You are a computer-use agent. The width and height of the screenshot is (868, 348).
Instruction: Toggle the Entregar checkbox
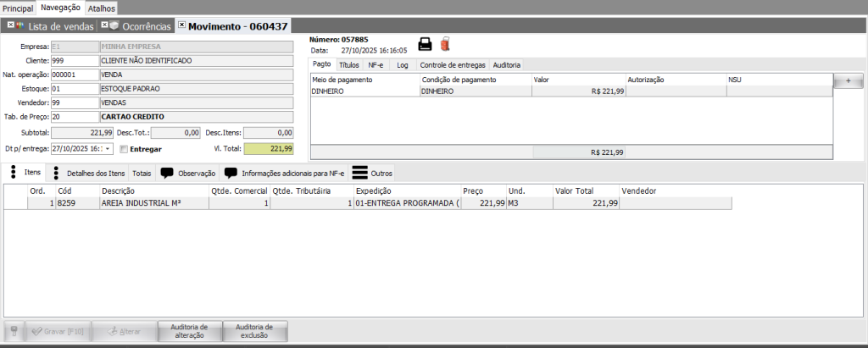pos(125,149)
